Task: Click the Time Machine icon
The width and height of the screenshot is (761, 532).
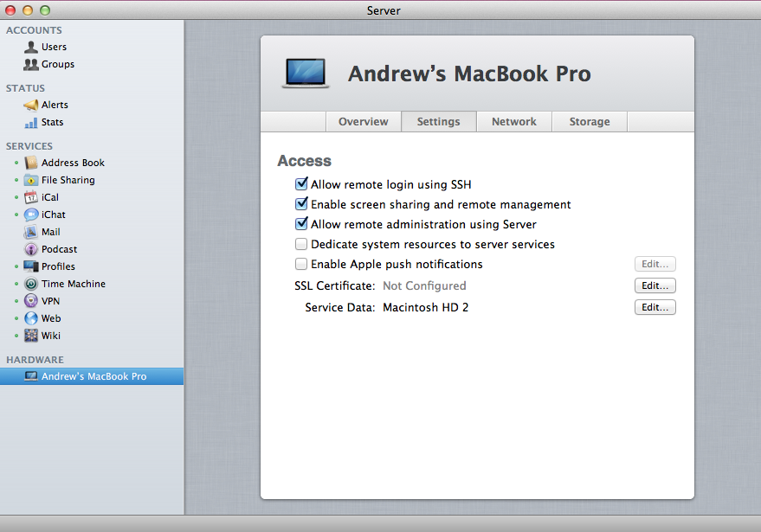Action: click(31, 284)
